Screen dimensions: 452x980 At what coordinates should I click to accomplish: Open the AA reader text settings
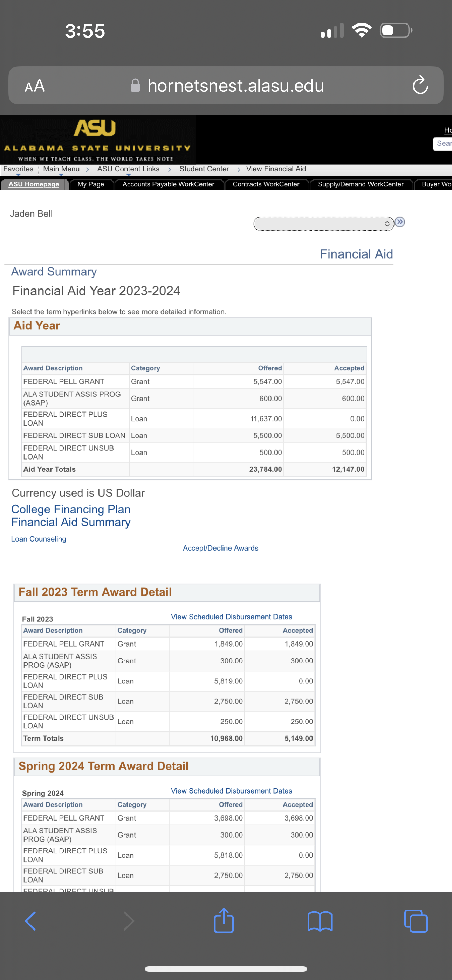pos(35,86)
